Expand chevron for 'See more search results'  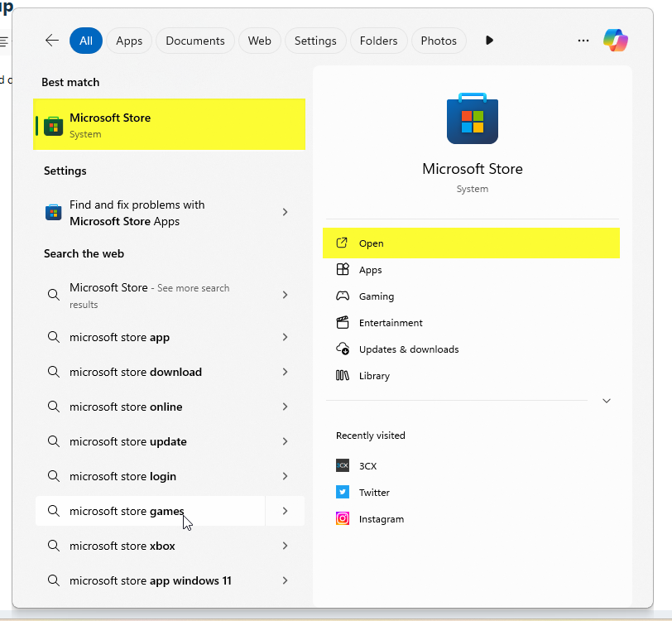pyautogui.click(x=285, y=295)
